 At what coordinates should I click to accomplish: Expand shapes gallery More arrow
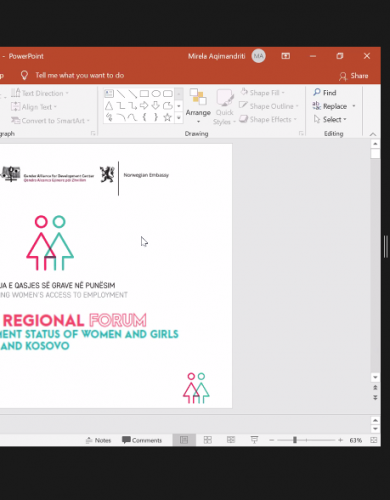[x=179, y=118]
